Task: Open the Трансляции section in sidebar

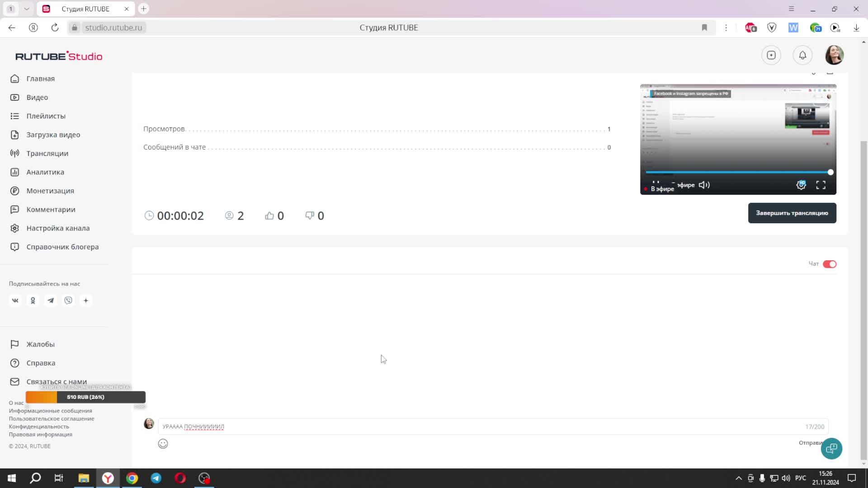Action: 47,153
